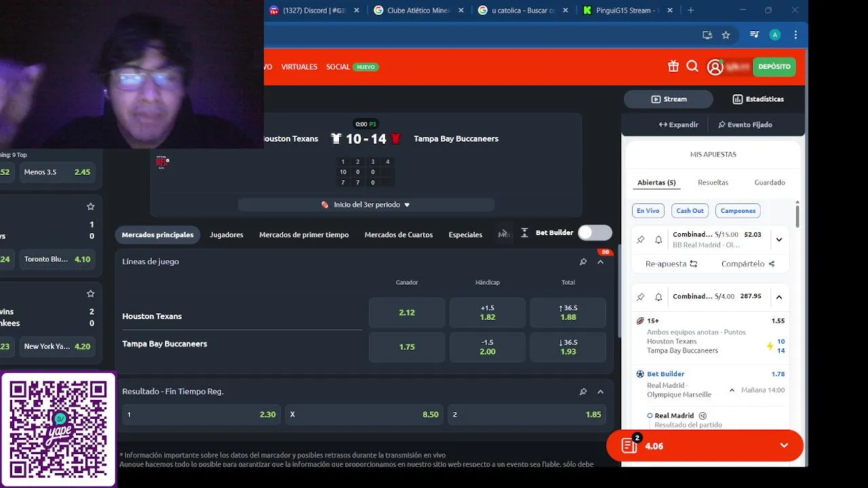868x488 pixels.
Task: Filter bets by En Vivo chip
Action: click(x=648, y=211)
